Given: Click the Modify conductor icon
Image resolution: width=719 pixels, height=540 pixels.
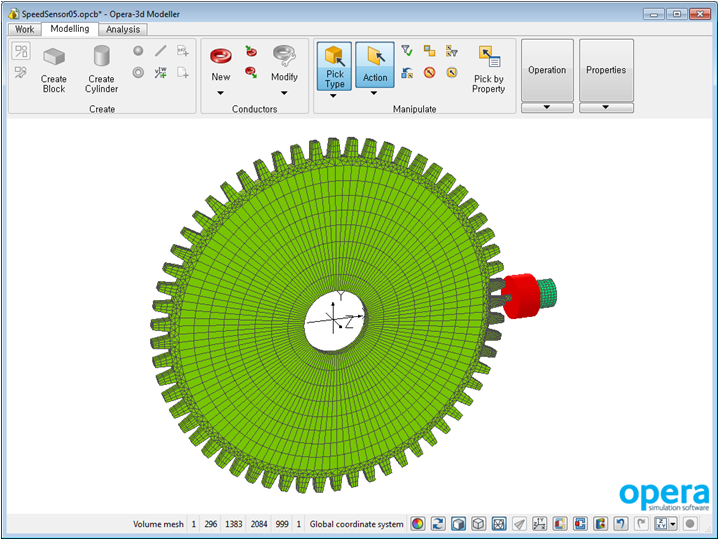Looking at the screenshot, I should click(284, 59).
